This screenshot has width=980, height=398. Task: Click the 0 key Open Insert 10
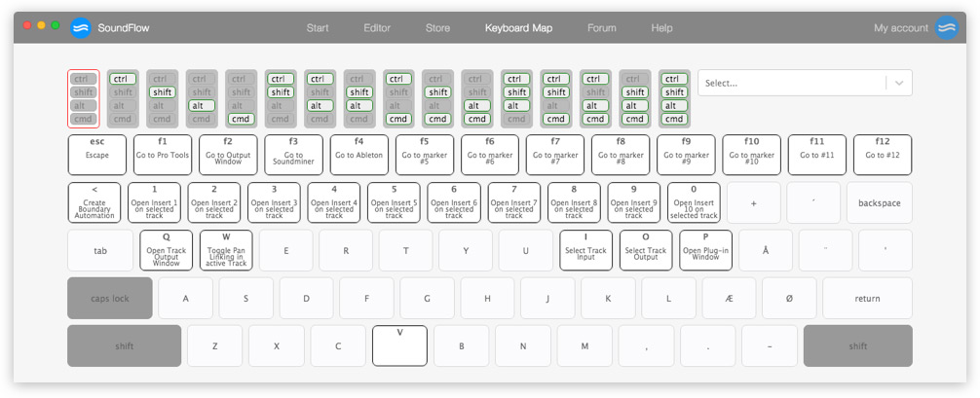point(694,202)
